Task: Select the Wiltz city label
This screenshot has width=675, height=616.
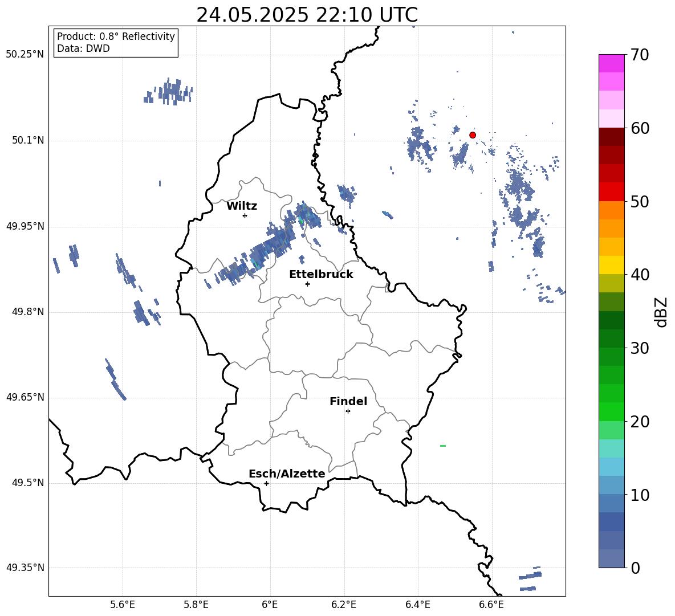Action: (x=242, y=206)
